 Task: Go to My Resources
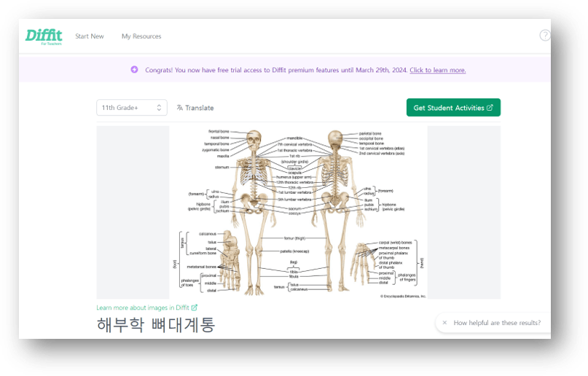tap(141, 36)
